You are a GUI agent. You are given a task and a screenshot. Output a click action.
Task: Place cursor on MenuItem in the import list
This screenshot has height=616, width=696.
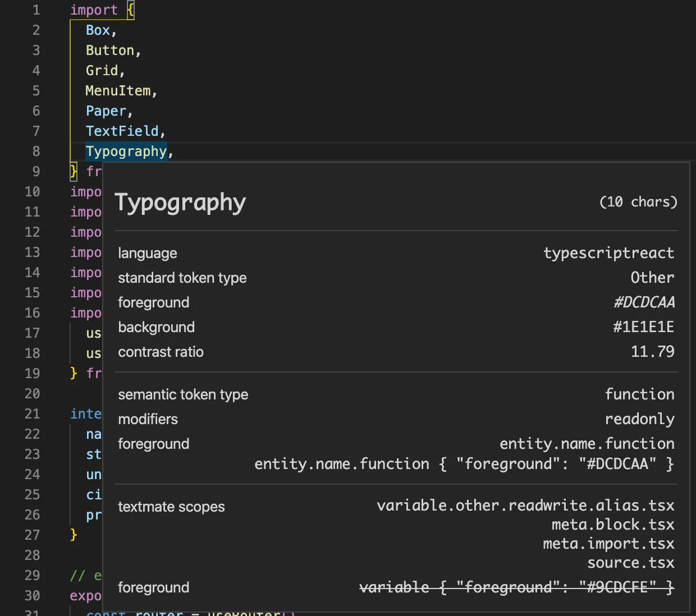(x=118, y=91)
